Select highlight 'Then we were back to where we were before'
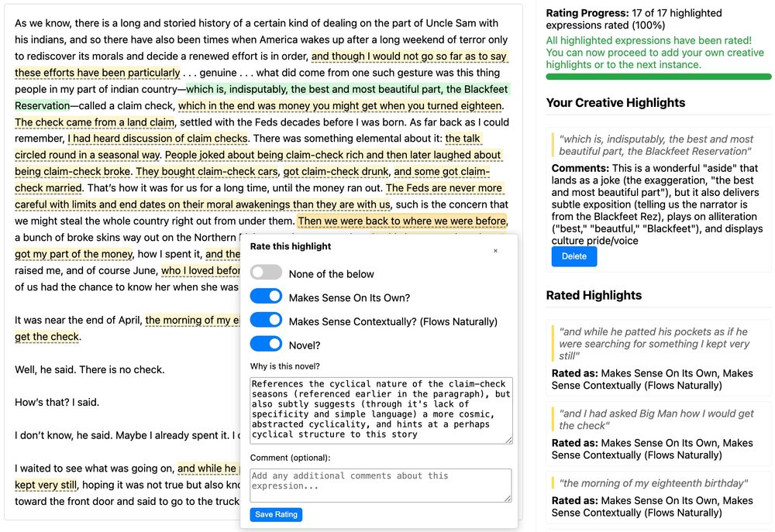Screen dimensions: 775x532 [x=402, y=221]
